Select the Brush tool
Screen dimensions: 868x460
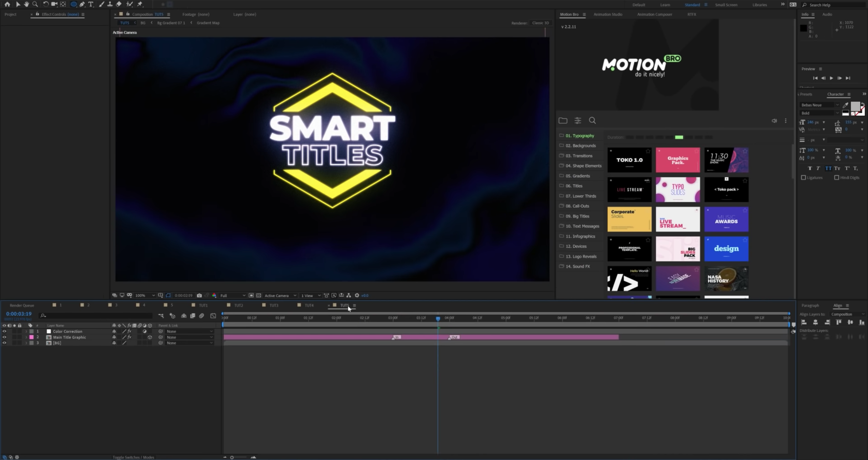[101, 4]
